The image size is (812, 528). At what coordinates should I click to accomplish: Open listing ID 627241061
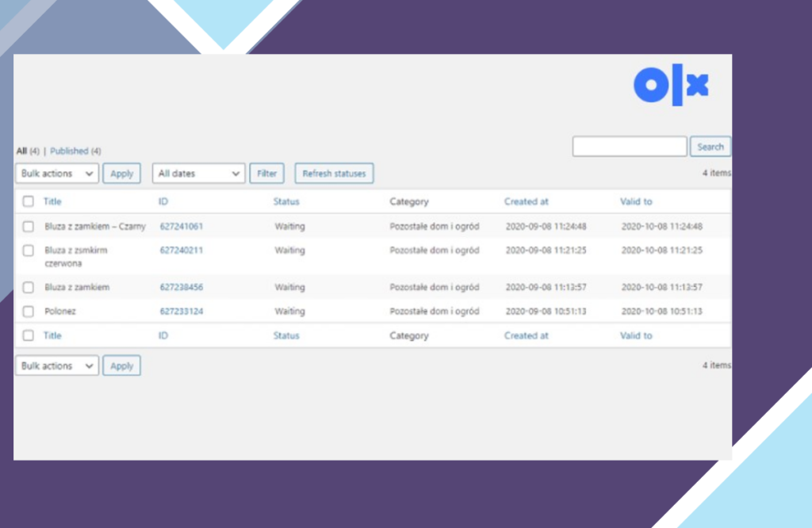pos(182,227)
